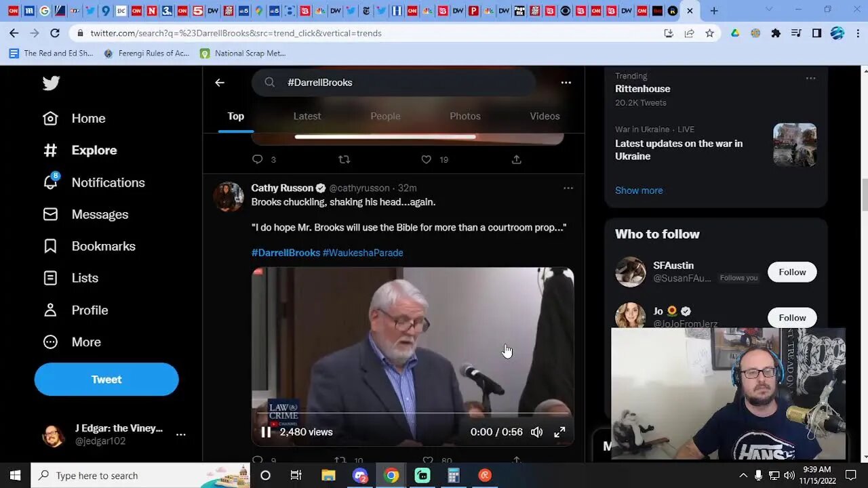The height and width of the screenshot is (488, 868).
Task: Open new Chrome tab
Action: (713, 11)
